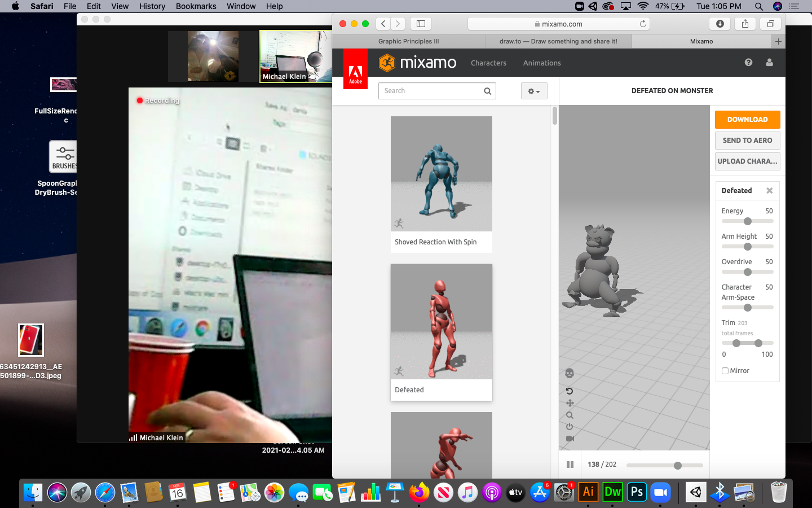Viewport: 812px width, 508px height.
Task: Switch to the Graphic Principles III tab
Action: pos(408,41)
